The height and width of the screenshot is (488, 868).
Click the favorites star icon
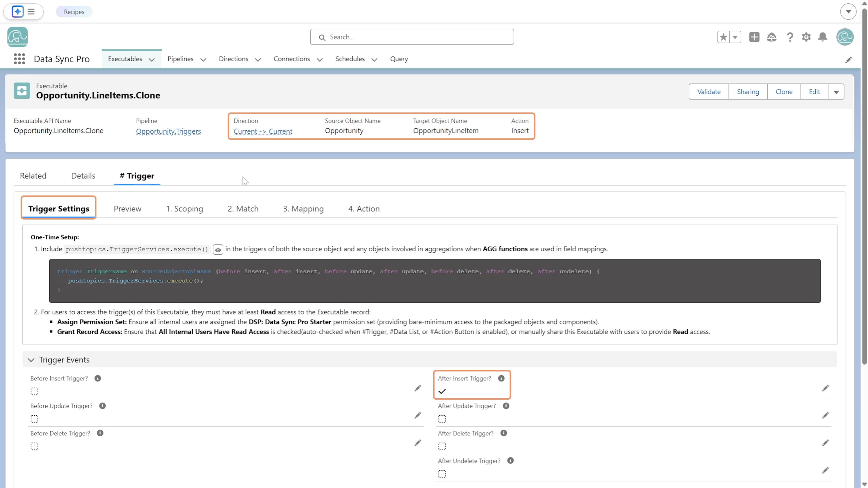[x=723, y=37]
